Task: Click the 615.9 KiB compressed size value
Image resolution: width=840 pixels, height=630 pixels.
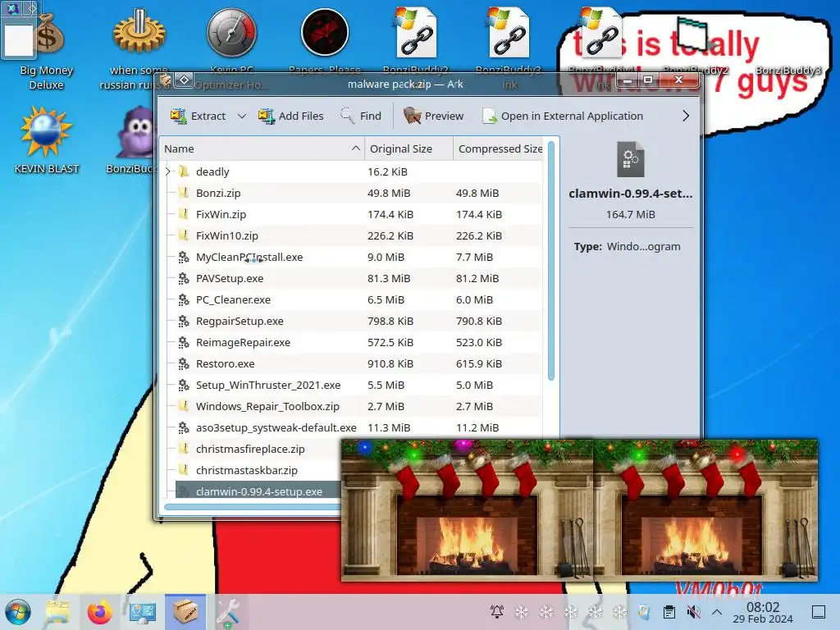Action: coord(478,363)
